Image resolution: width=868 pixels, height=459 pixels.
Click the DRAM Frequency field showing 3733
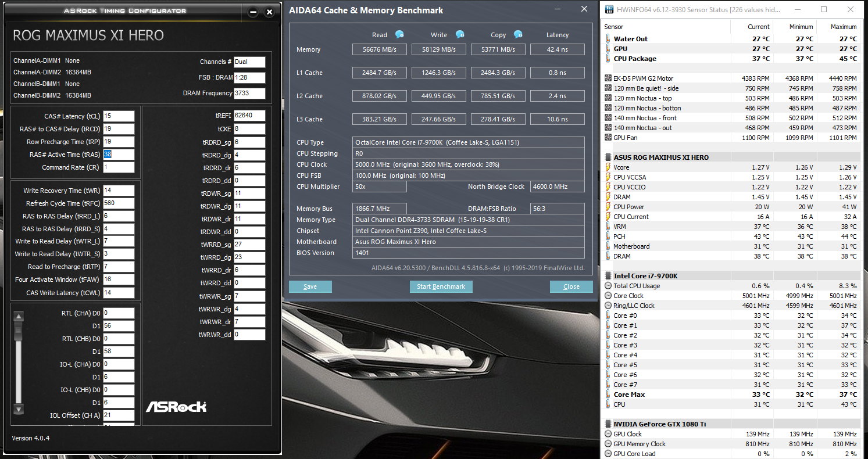249,94
